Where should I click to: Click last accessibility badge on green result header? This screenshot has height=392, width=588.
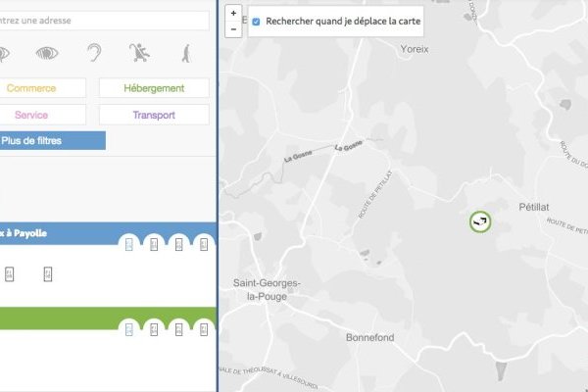[203, 328]
